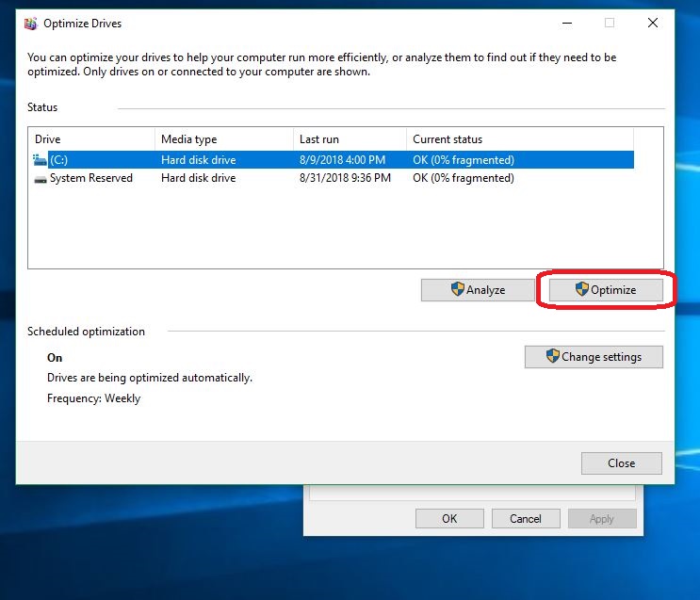Select the System Reserved drive row
Image resolution: width=700 pixels, height=600 pixels.
(x=91, y=178)
